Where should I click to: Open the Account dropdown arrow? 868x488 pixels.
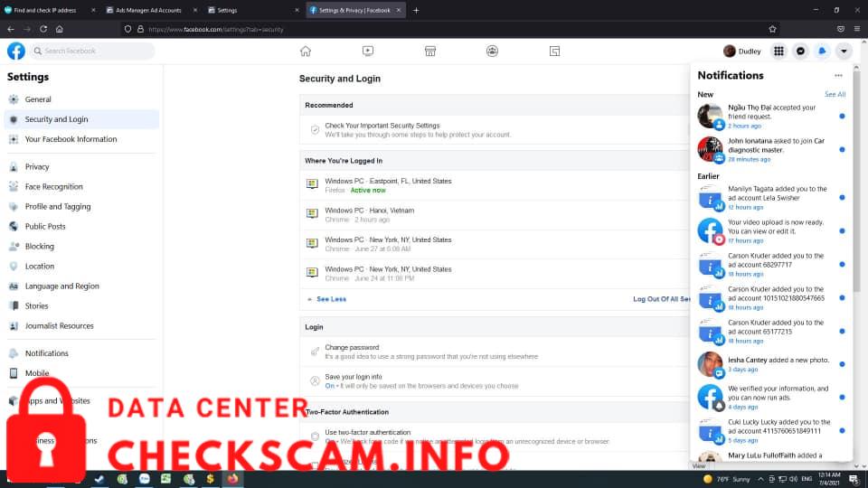point(844,51)
